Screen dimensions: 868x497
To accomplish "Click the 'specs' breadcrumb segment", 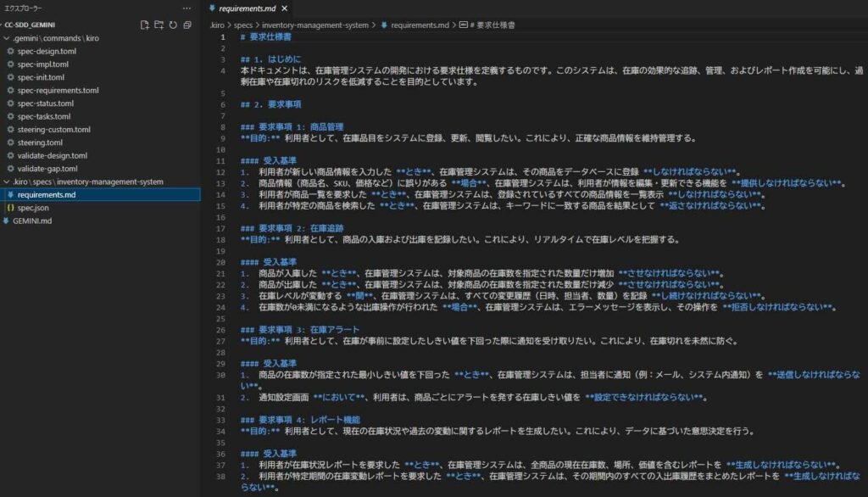I will click(x=244, y=25).
